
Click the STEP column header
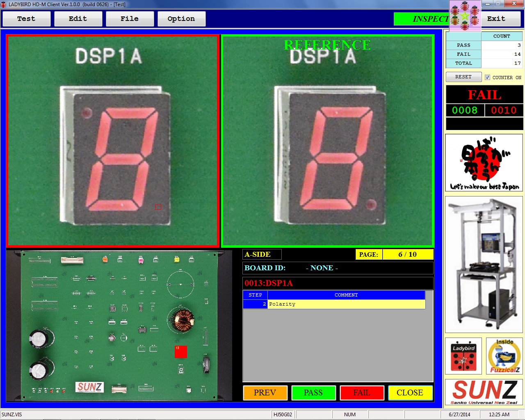[x=255, y=295]
